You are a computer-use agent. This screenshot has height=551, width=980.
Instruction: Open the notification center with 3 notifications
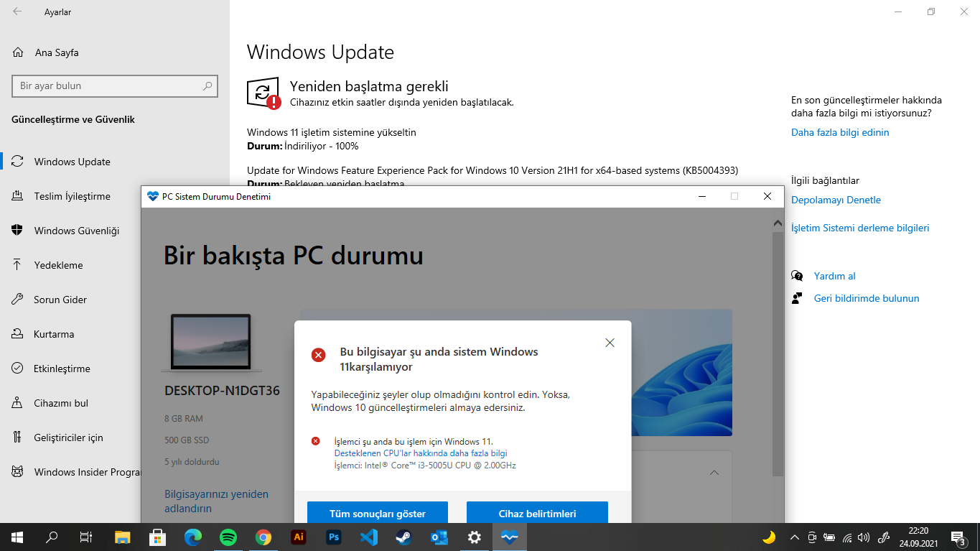[958, 537]
